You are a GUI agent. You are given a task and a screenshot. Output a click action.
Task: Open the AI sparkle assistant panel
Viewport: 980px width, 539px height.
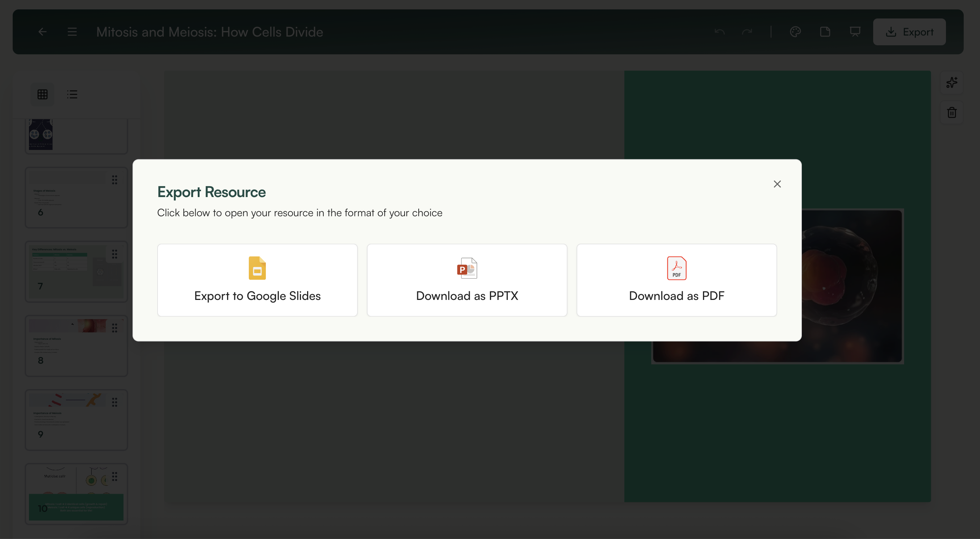click(952, 82)
